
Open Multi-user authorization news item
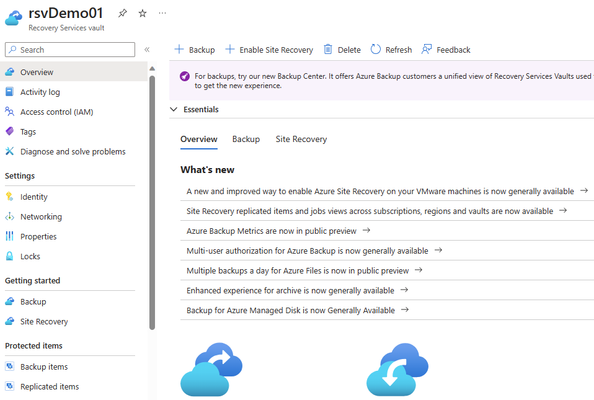(307, 251)
